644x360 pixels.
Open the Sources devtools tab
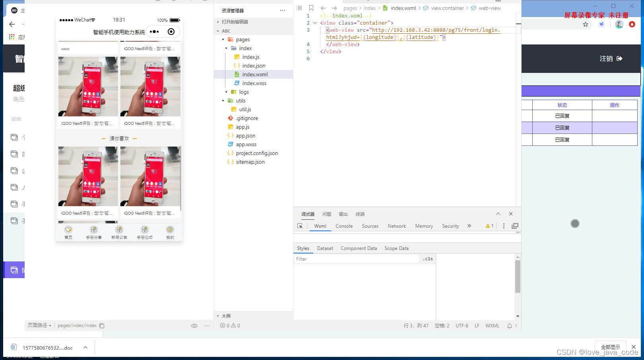[x=370, y=226]
